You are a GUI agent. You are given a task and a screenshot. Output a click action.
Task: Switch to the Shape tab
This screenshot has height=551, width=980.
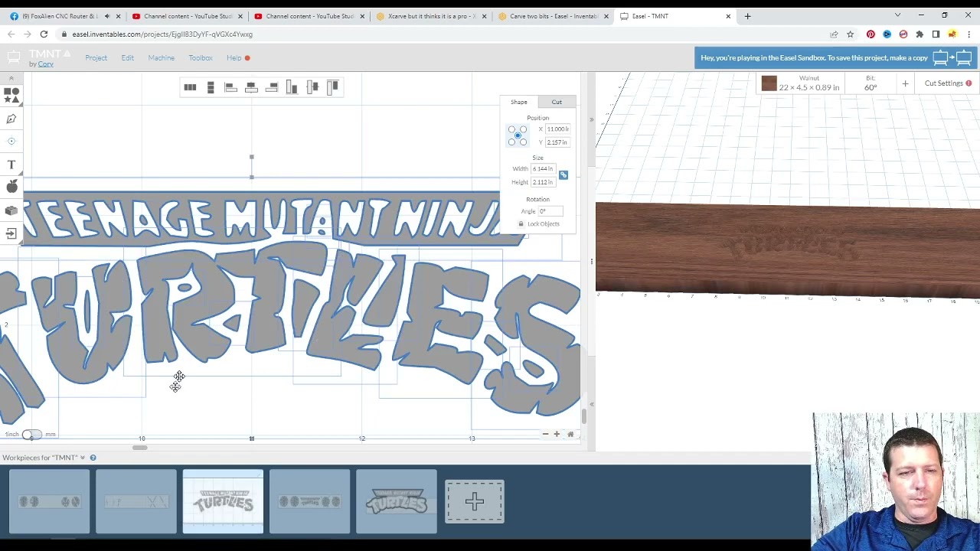click(519, 102)
